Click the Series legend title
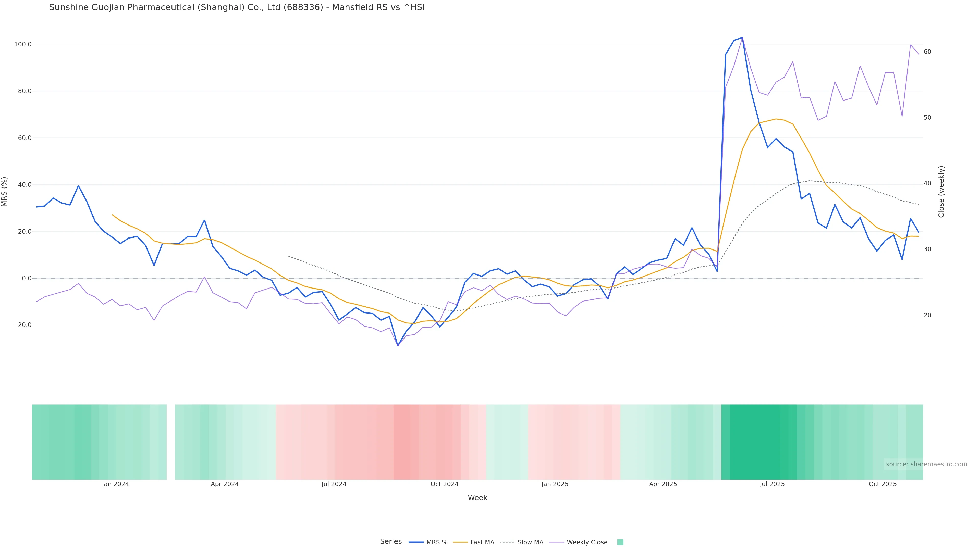Viewport: 980px width, 551px height. click(391, 542)
